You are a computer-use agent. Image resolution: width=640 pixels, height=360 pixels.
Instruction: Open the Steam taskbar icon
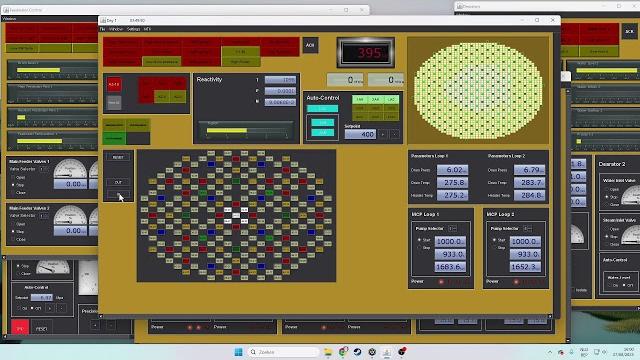pyautogui.click(x=357, y=351)
